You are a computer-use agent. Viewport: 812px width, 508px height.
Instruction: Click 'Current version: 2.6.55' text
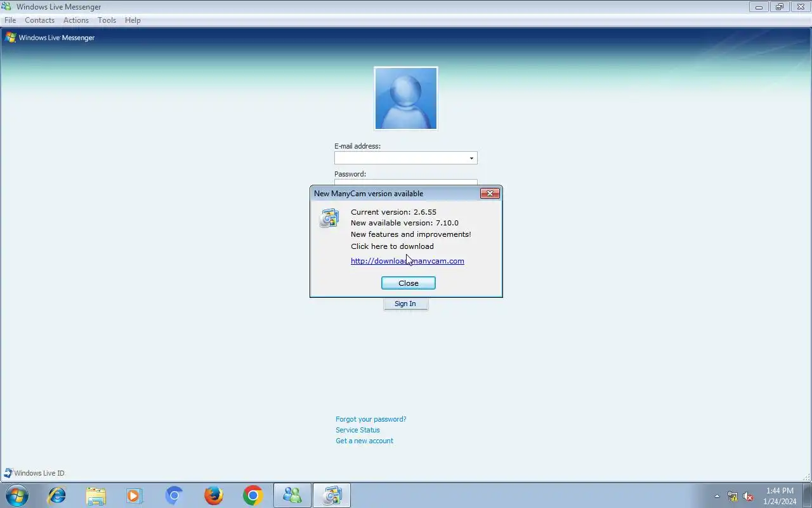click(393, 212)
